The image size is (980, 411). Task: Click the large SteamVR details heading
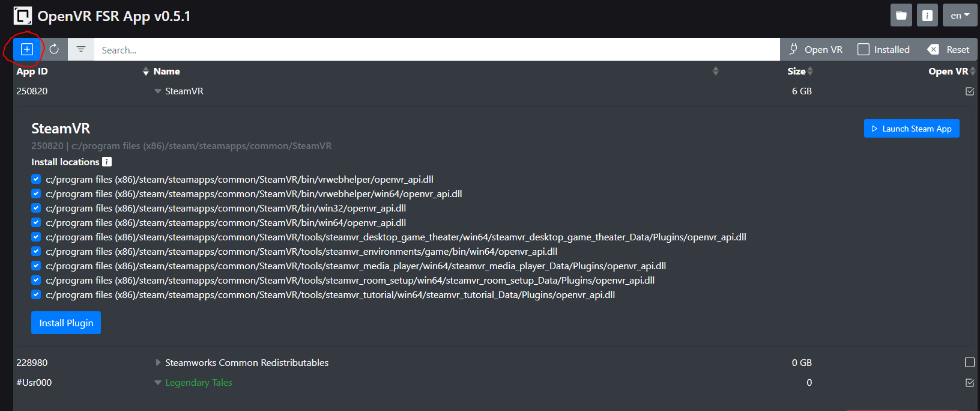click(x=61, y=129)
